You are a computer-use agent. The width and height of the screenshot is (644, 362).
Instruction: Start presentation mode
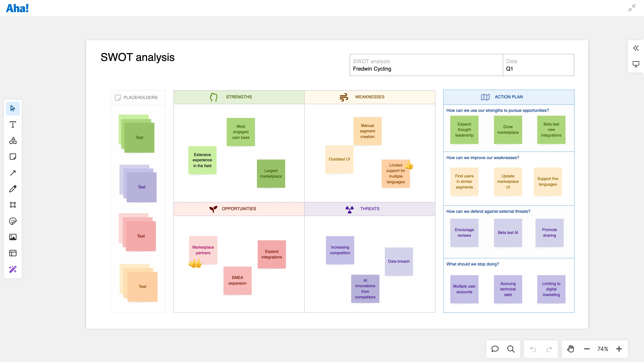point(636,64)
